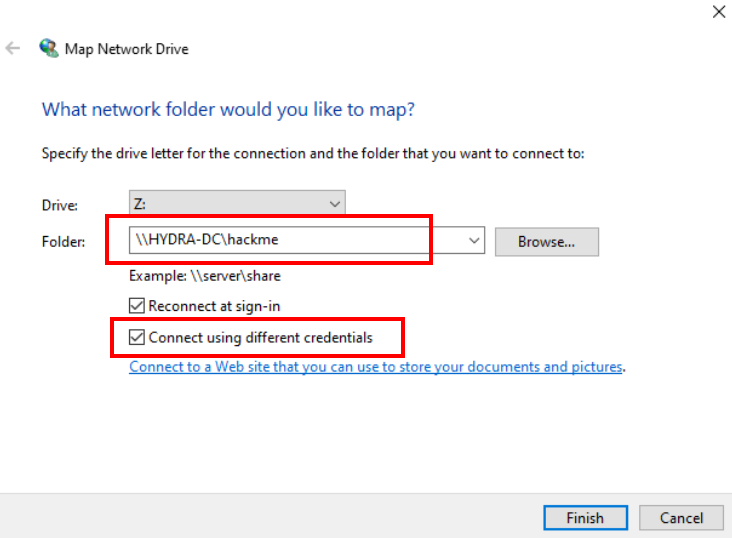Click the Drive: label
The height and width of the screenshot is (538, 732).
click(58, 204)
